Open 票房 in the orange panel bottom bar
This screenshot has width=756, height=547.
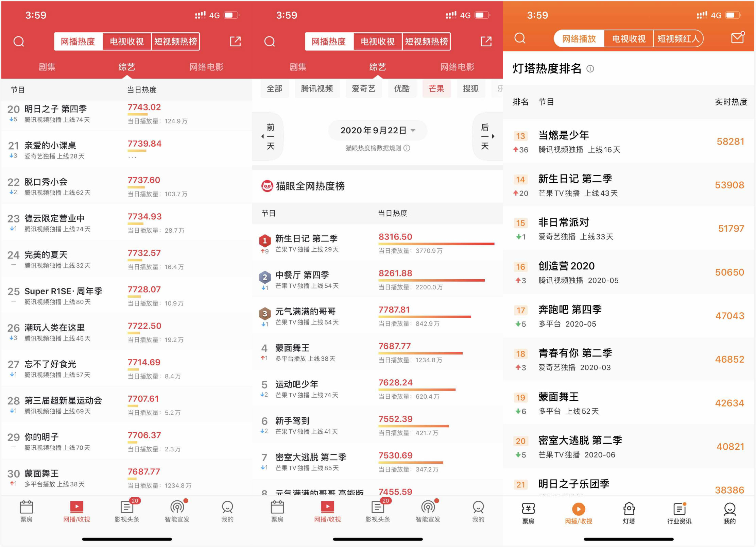[x=528, y=513]
